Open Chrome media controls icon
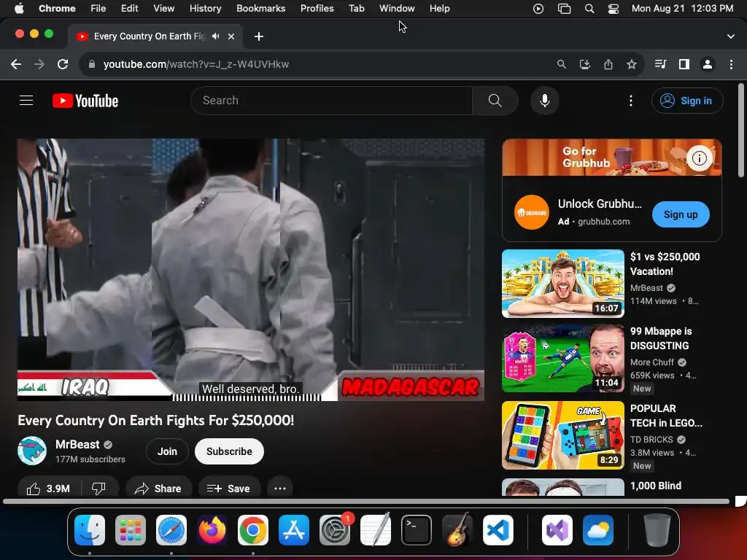 660,64
